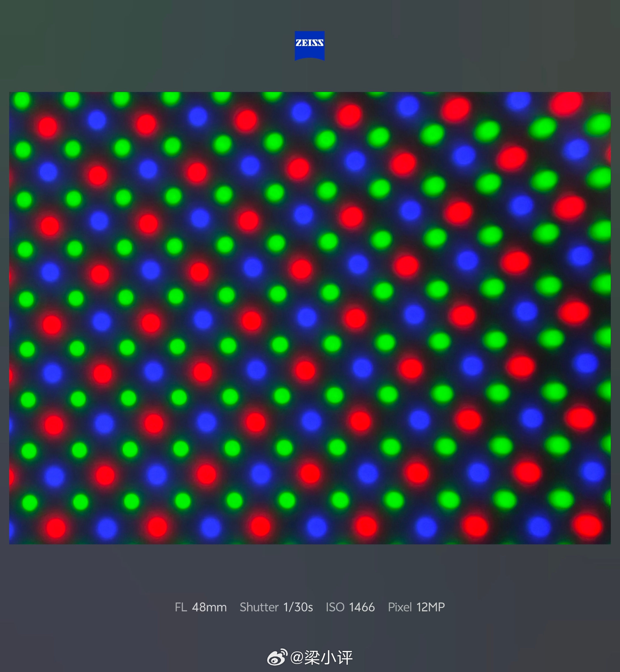620x672 pixels.
Task: Click the Pixel label text
Action: pos(400,607)
